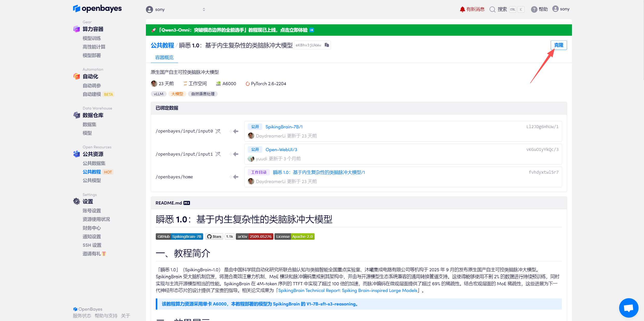Screen dimensions: 644x321
Task: Click the Qwen3-Omni green announcement banner
Action: tap(359, 30)
